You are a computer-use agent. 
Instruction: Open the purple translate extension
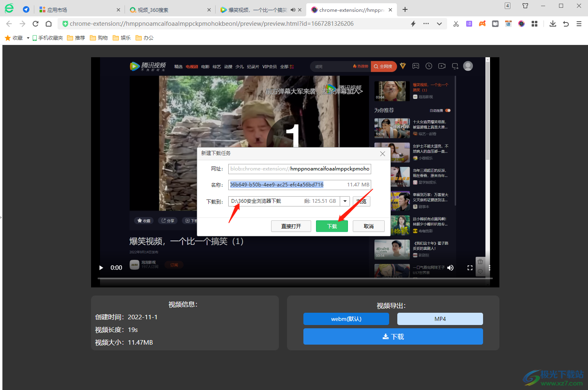point(469,24)
